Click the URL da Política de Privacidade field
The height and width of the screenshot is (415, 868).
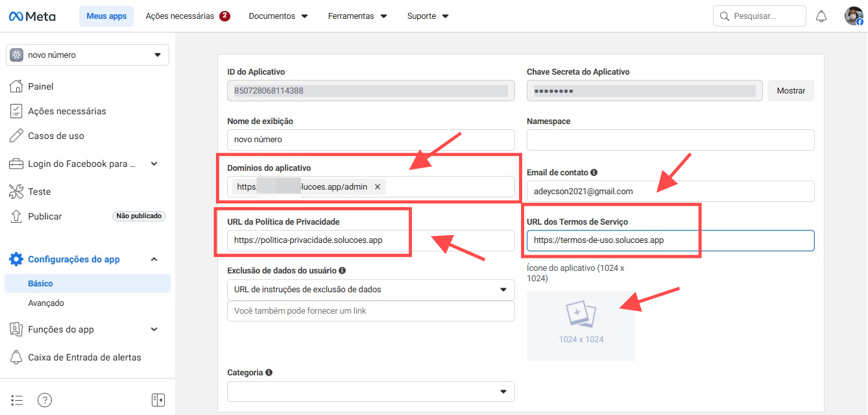click(x=371, y=240)
